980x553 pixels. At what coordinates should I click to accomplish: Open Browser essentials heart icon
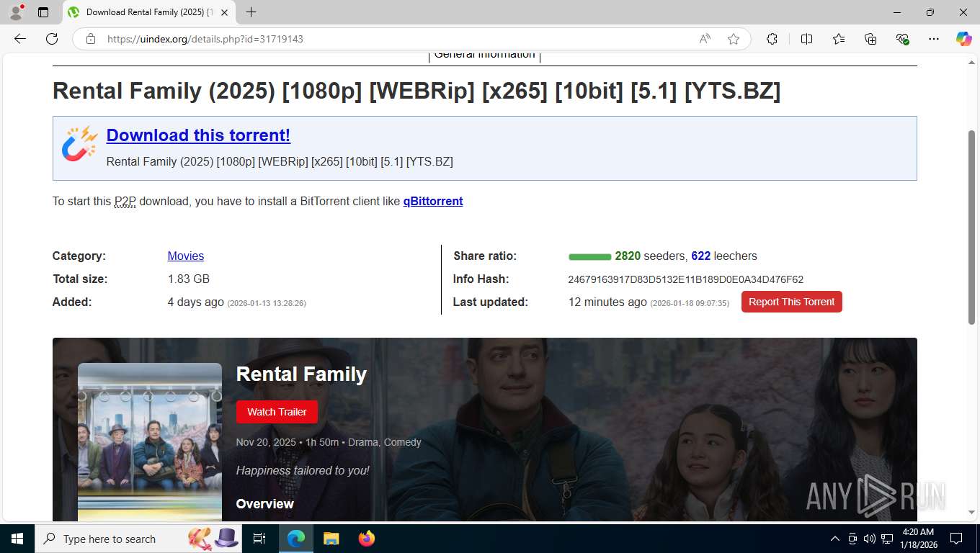pyautogui.click(x=902, y=39)
